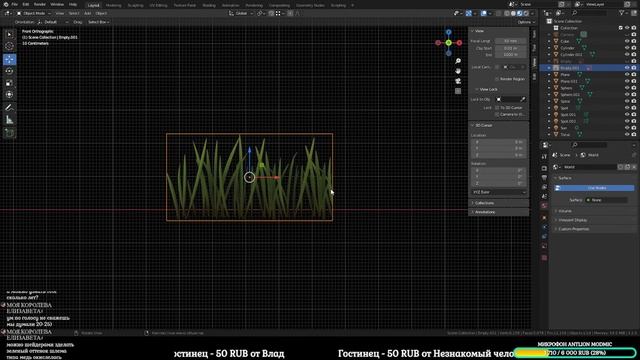Enable Lock To 3D Cursor checkbox
Screen dimensions: 640x360
pyautogui.click(x=497, y=108)
